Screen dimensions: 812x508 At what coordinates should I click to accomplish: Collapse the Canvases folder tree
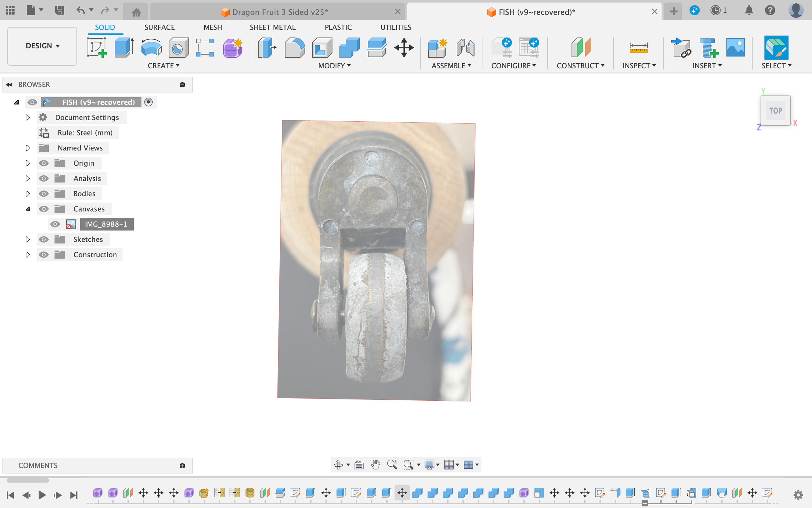coord(28,209)
